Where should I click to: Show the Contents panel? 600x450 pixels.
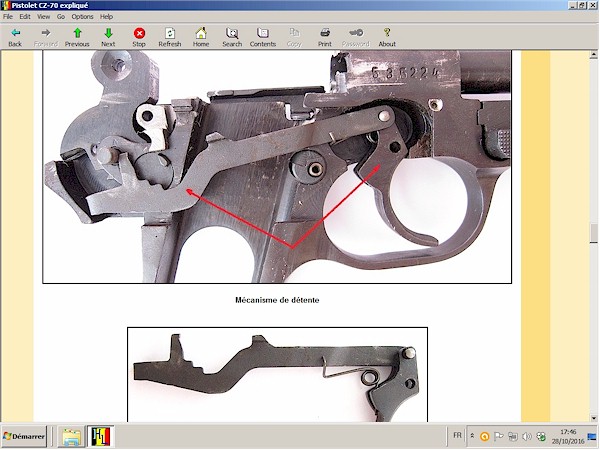263,37
